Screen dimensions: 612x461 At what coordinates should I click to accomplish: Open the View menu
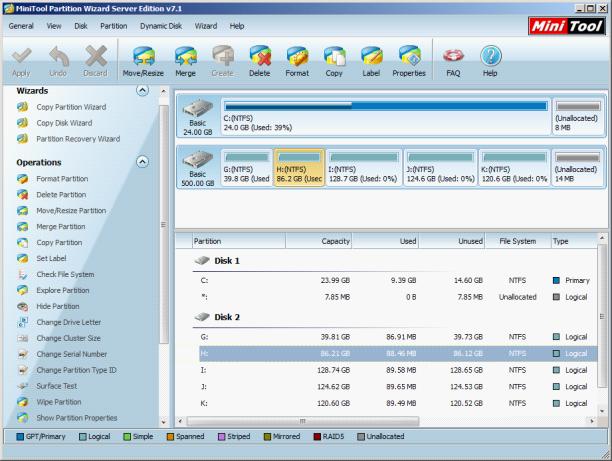[x=54, y=26]
